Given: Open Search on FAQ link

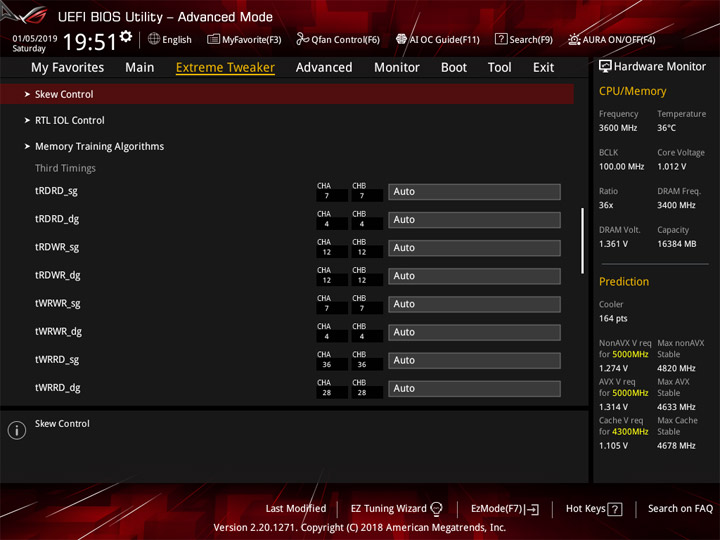Looking at the screenshot, I should pyautogui.click(x=680, y=509).
